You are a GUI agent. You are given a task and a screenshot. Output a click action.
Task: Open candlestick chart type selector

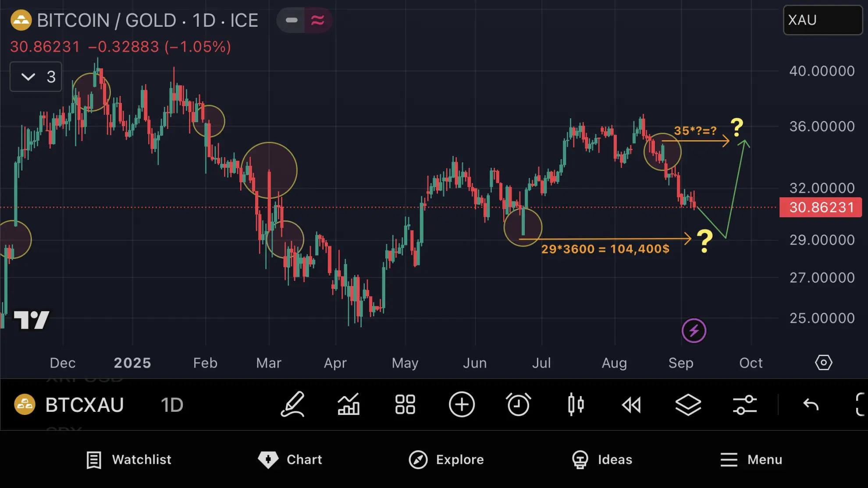[x=576, y=404]
